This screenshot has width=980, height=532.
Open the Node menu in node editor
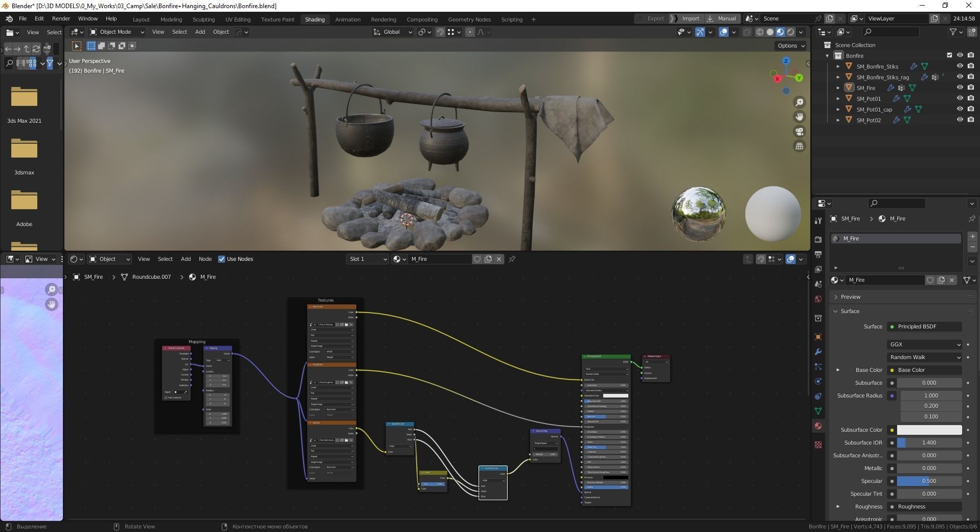(205, 259)
